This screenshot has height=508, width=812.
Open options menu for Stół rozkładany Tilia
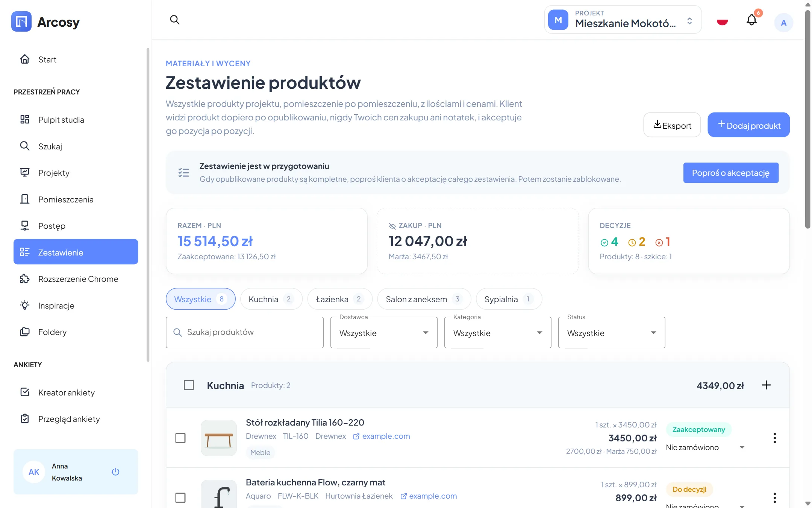click(x=774, y=438)
